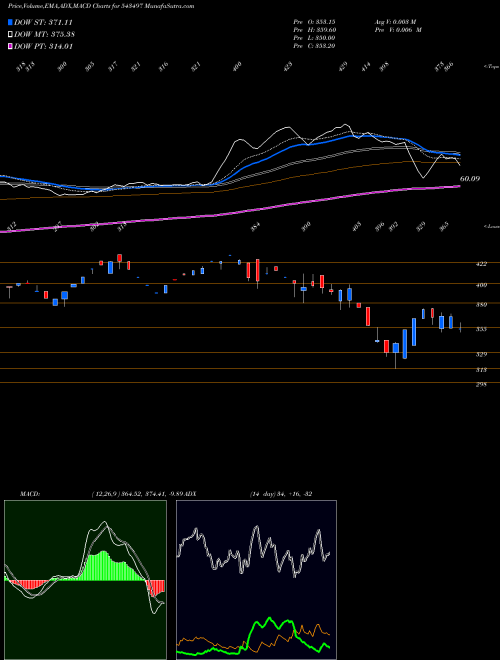The height and width of the screenshot is (660, 500).
Task: Click the 313 price level label
Action: pyautogui.click(x=481, y=370)
